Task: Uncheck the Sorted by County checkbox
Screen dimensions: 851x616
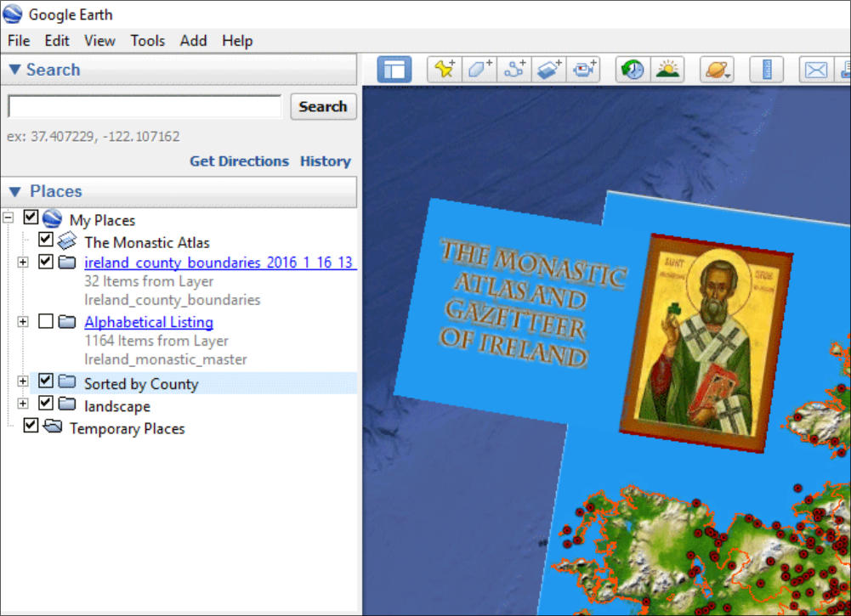Action: (46, 381)
